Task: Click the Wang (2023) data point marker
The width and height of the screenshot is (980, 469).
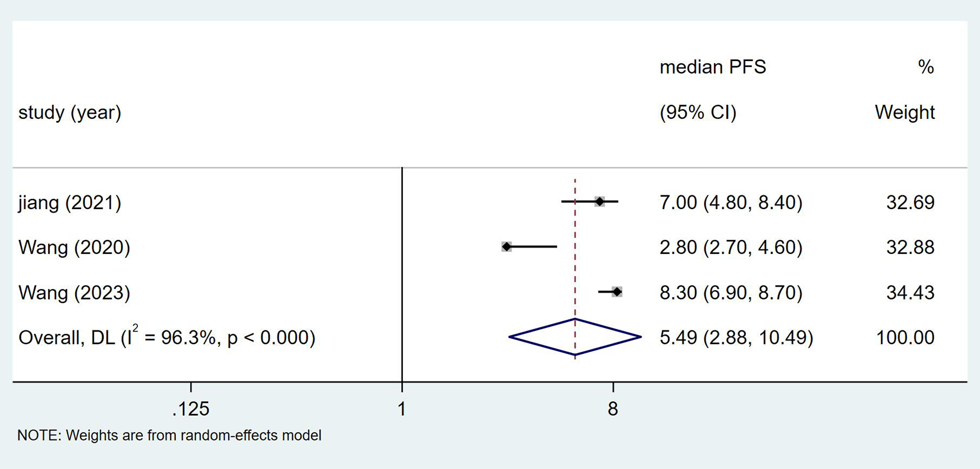Action: tap(617, 292)
